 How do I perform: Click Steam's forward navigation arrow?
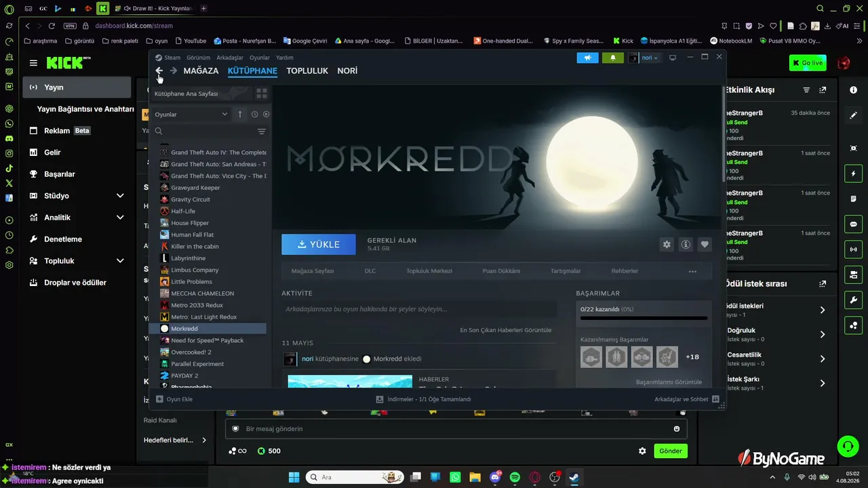(x=174, y=70)
